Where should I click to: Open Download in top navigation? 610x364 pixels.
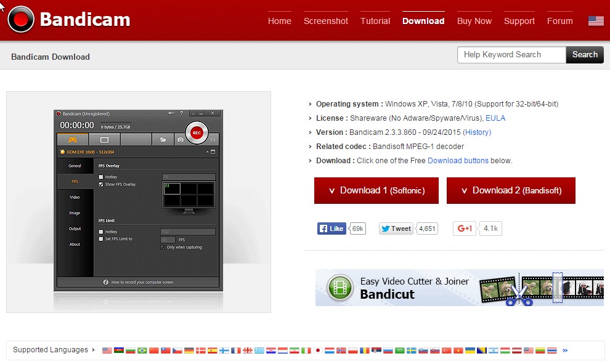pos(423,21)
